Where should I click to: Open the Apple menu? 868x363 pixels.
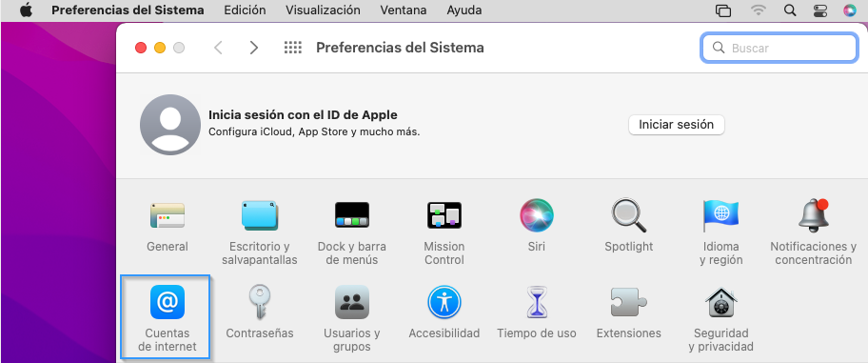point(26,10)
